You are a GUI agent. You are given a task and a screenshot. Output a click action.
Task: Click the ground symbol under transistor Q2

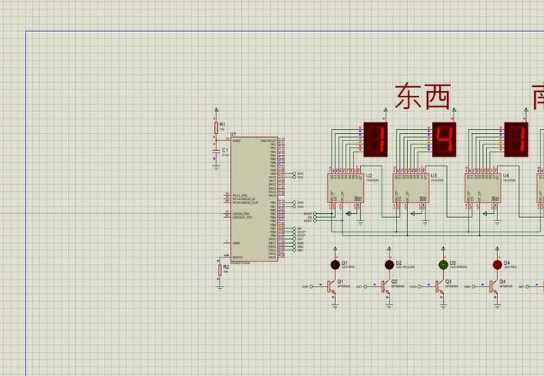(x=389, y=306)
